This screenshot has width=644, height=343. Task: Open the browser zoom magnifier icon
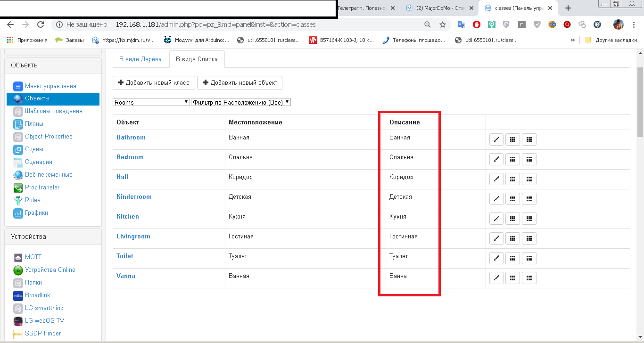pos(428,24)
